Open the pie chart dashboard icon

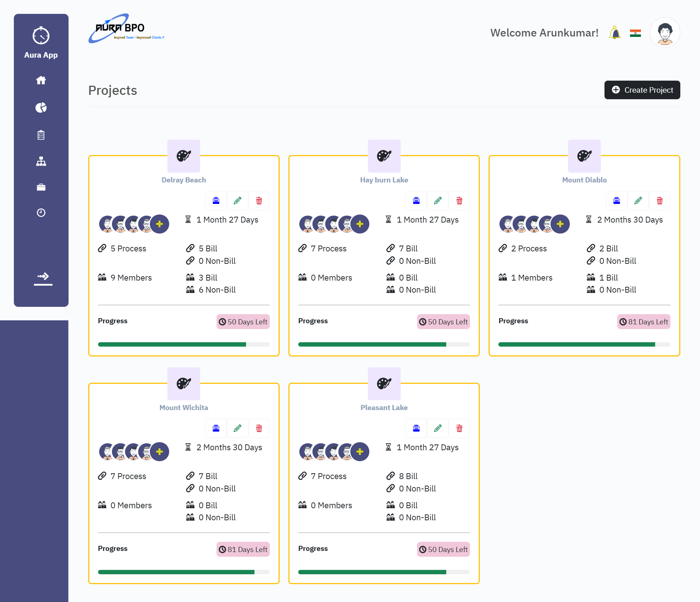pyautogui.click(x=41, y=108)
